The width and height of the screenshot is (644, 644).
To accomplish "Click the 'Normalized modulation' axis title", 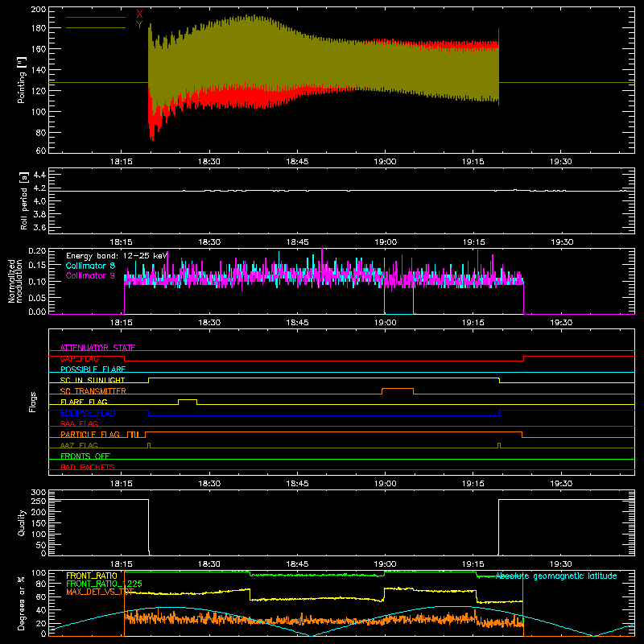I will [15, 281].
